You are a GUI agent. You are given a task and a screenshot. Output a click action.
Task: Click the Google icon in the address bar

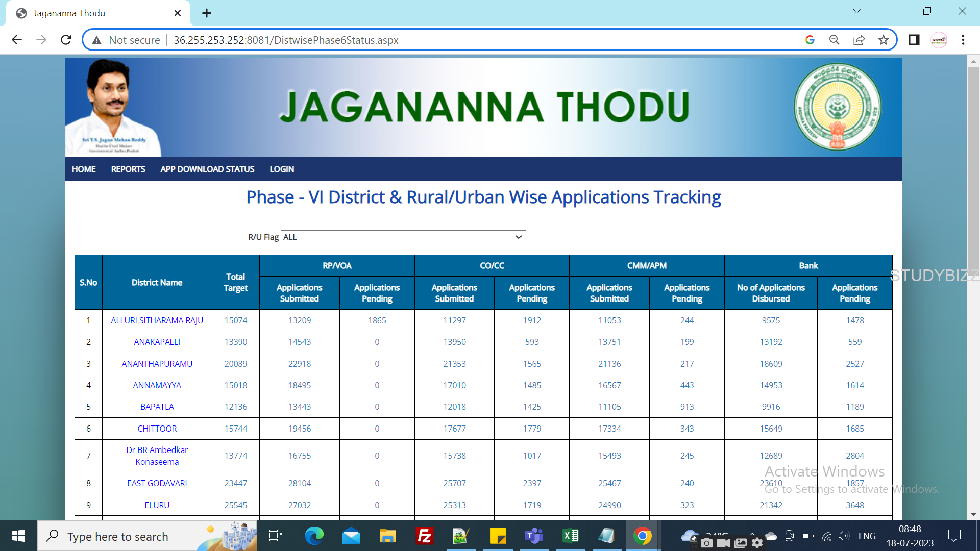(810, 40)
